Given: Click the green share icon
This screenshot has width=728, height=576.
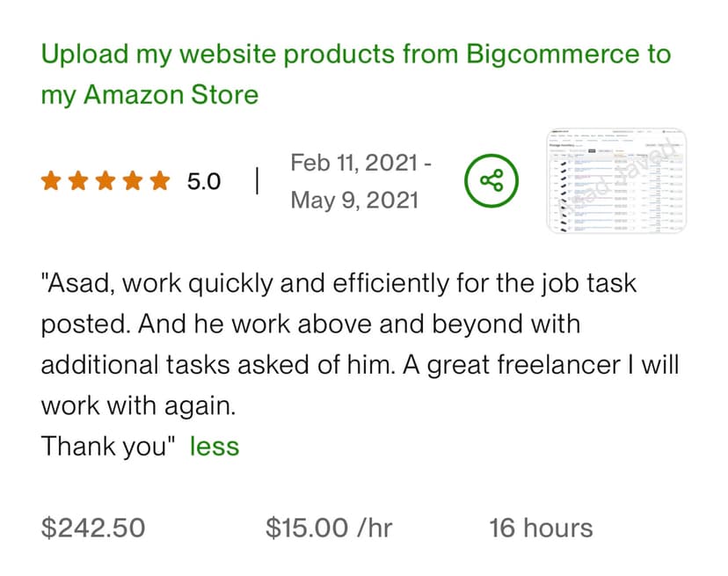Looking at the screenshot, I should (x=491, y=181).
